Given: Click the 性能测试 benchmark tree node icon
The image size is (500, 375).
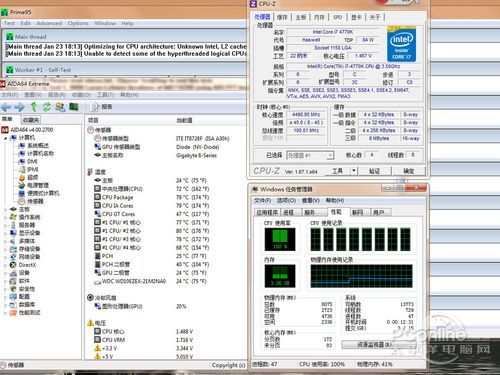Looking at the screenshot, I should [x=13, y=313].
